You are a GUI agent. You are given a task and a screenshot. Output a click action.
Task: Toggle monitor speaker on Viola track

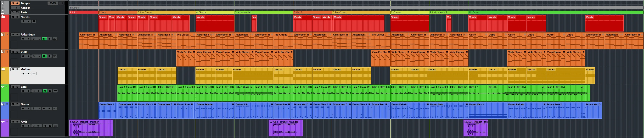tap(28, 56)
